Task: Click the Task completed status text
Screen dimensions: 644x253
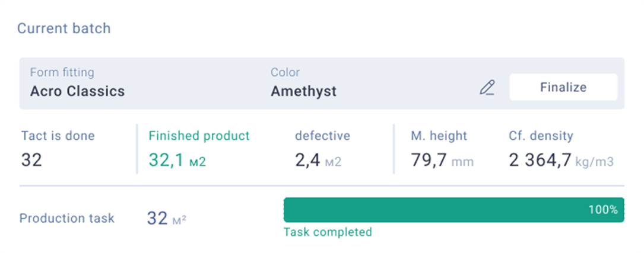Action: click(328, 232)
